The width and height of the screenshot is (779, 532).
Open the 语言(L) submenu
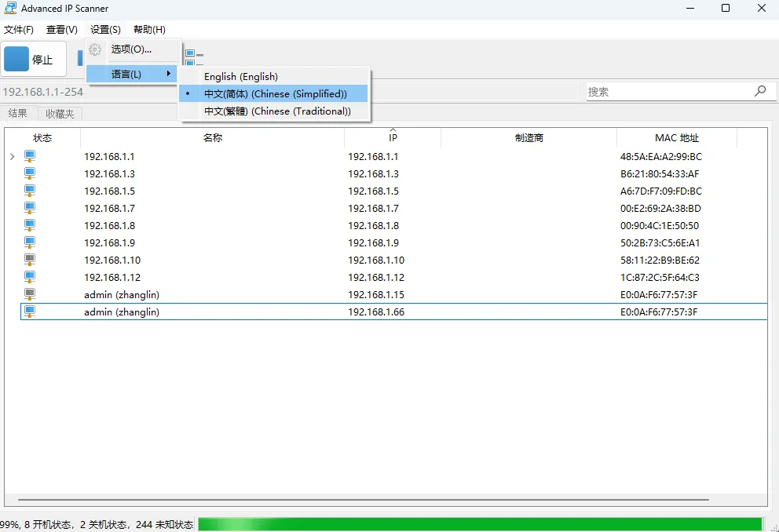[132, 75]
